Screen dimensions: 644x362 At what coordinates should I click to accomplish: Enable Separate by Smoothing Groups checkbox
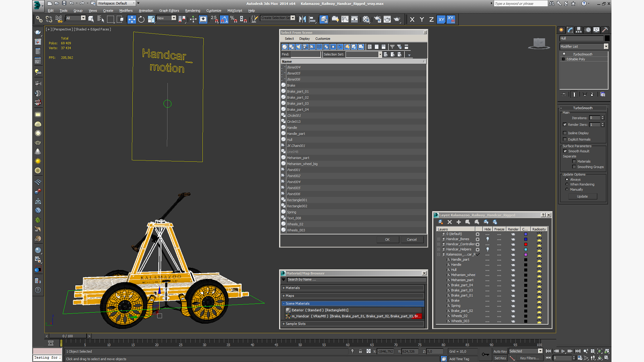point(574,167)
